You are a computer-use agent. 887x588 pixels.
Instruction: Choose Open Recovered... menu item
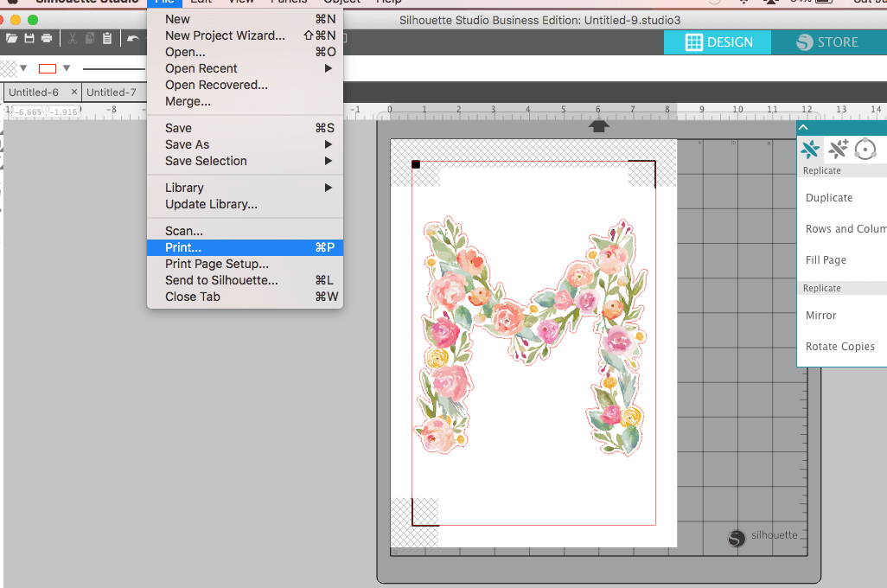pyautogui.click(x=245, y=85)
